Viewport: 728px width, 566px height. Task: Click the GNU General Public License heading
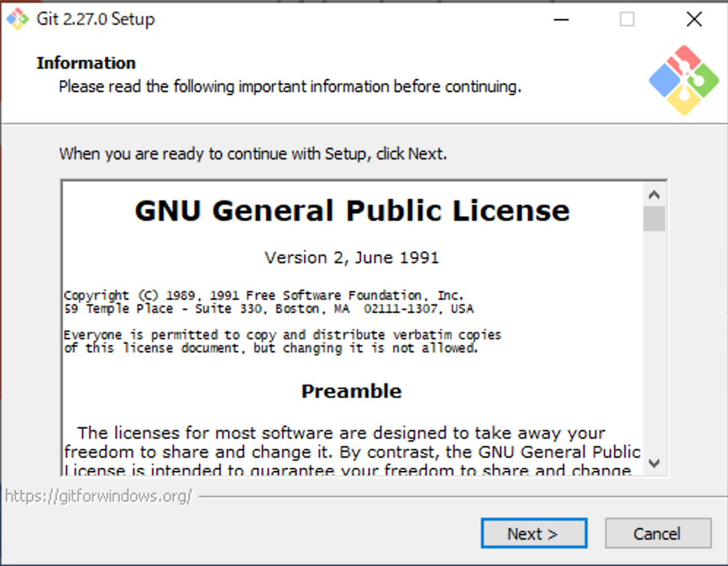(352, 211)
